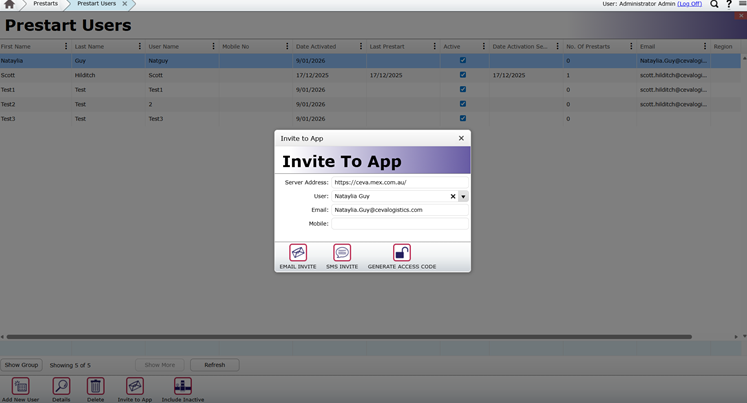The width and height of the screenshot is (747, 403).
Task: Click the Log Off link
Action: click(x=689, y=4)
